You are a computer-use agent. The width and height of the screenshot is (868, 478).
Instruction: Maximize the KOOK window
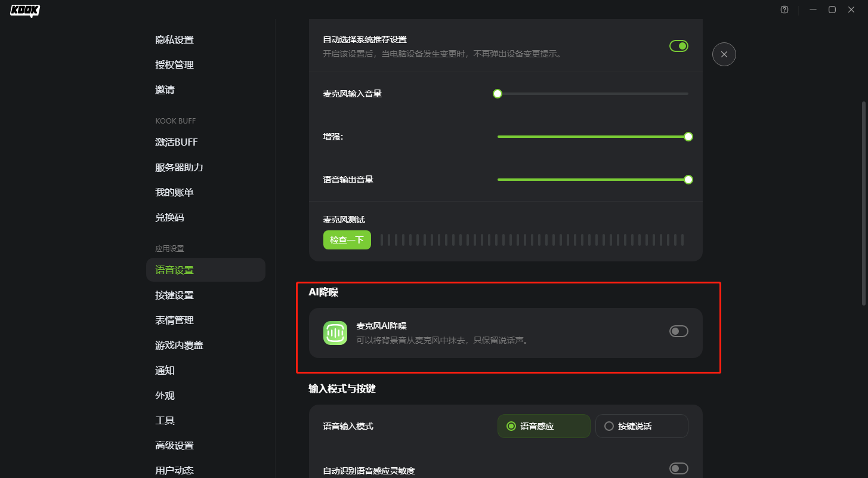[832, 10]
